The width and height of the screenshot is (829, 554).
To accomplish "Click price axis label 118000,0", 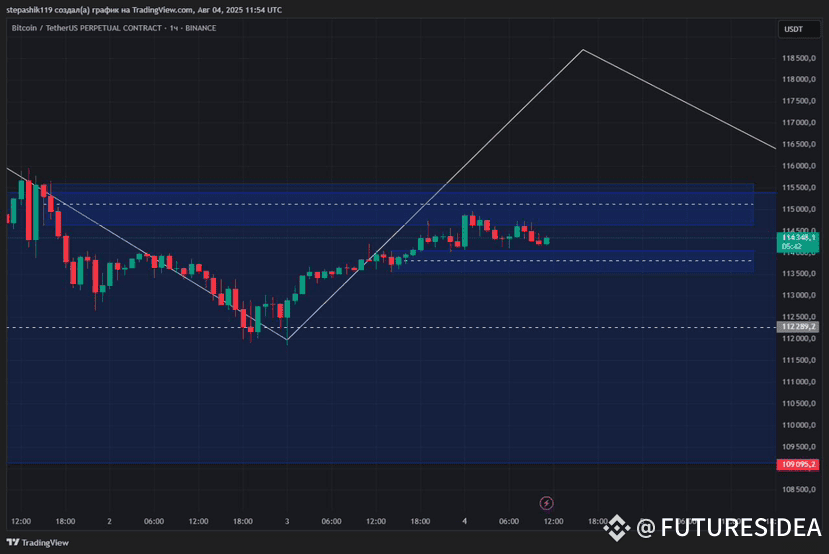I will click(799, 79).
